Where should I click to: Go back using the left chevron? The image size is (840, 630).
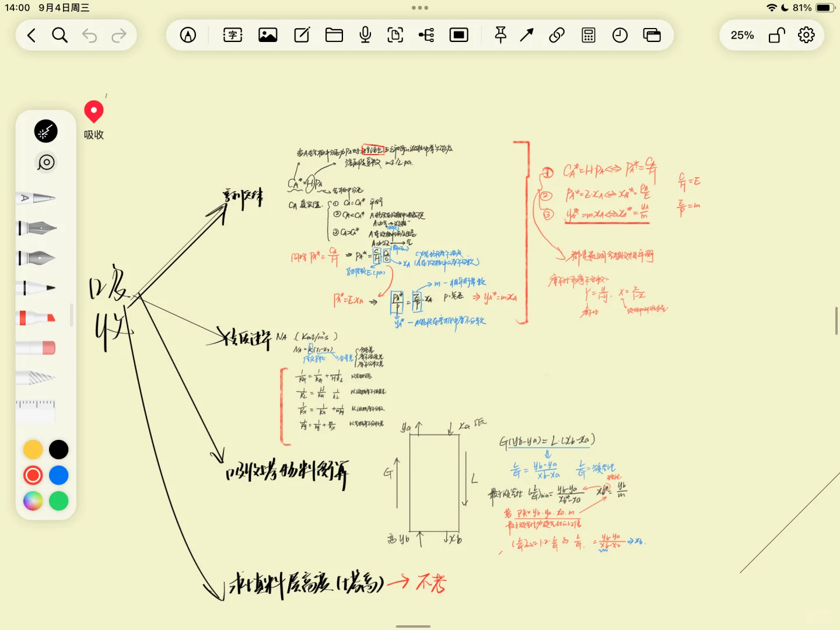(32, 36)
